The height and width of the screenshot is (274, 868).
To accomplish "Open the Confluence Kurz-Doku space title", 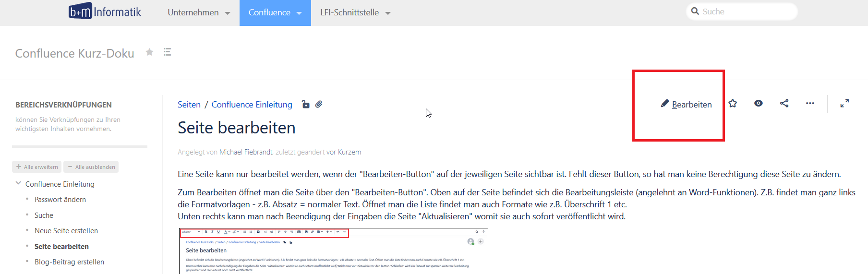I will [74, 53].
